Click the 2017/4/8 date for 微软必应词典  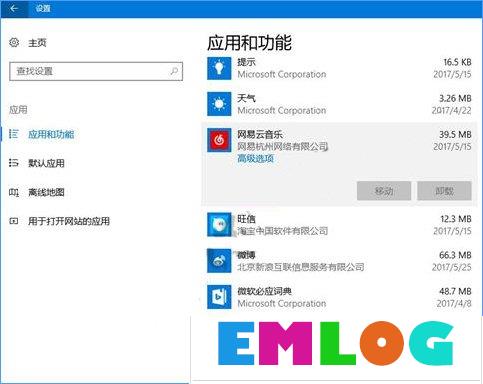[x=454, y=303]
